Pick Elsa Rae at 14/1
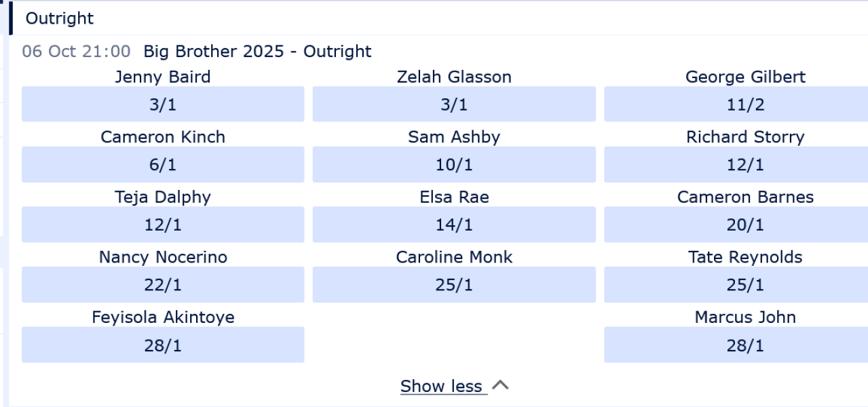This screenshot has height=407, width=868. [x=454, y=225]
